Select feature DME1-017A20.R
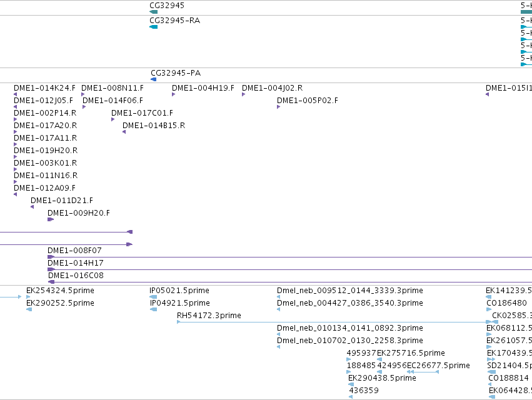This screenshot has width=532, height=400. click(46, 126)
